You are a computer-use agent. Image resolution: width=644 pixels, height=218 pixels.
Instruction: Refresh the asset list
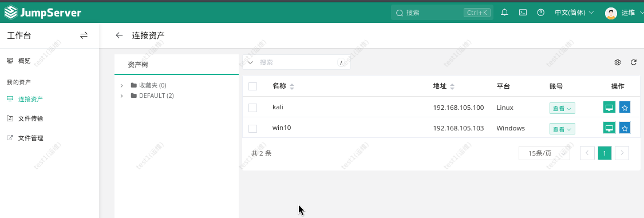[633, 62]
